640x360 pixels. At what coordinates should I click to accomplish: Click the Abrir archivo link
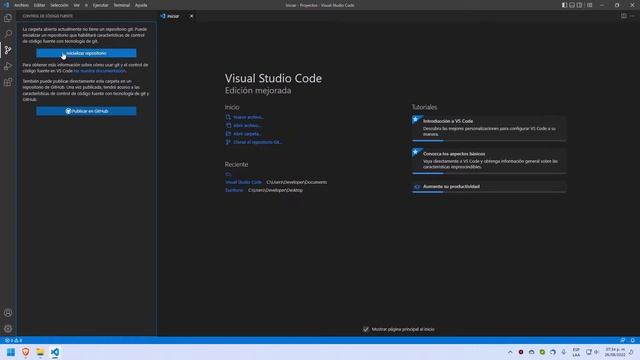coord(248,125)
